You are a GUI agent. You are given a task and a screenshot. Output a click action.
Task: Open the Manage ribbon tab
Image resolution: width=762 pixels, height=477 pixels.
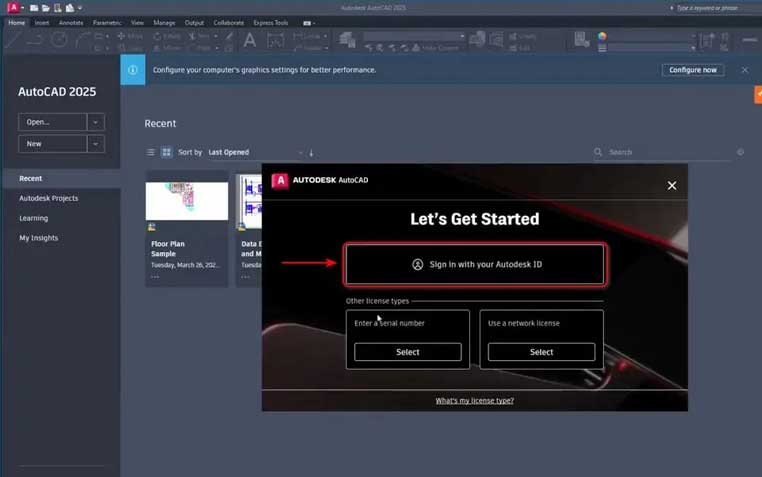[164, 23]
